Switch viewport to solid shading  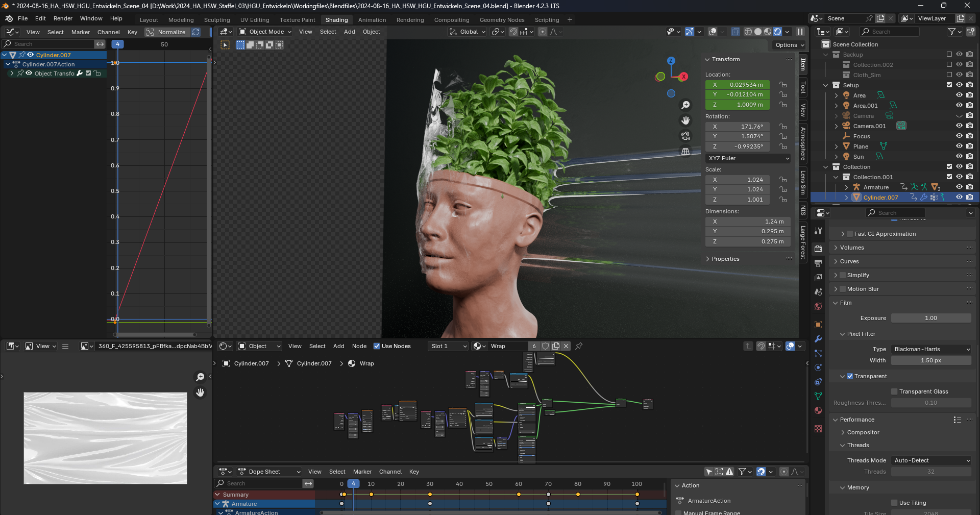pos(758,32)
